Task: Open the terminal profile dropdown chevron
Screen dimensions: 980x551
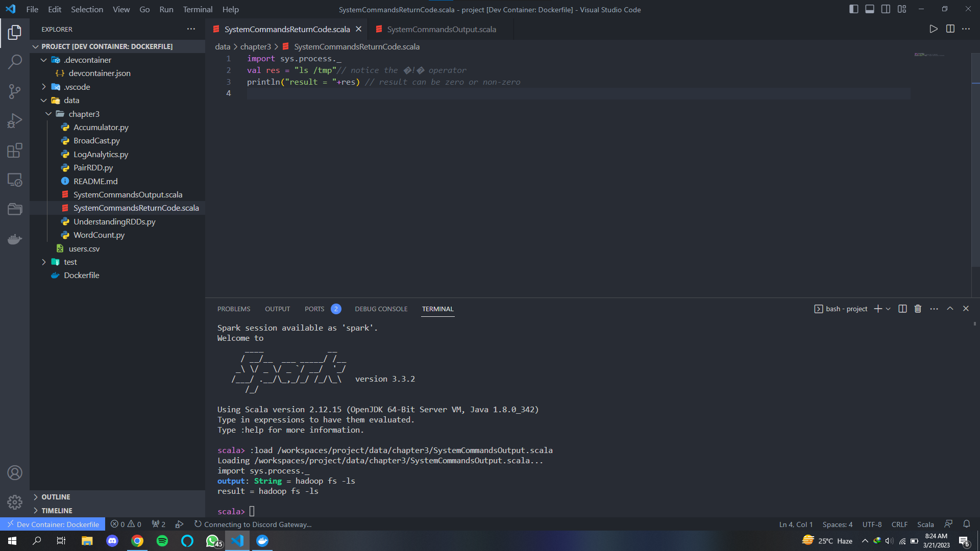Action: click(x=888, y=309)
